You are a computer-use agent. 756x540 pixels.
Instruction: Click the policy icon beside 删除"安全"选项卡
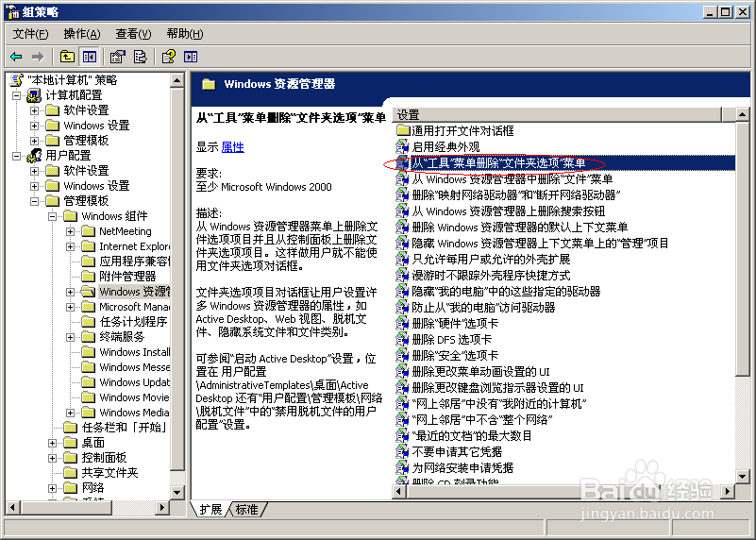click(x=402, y=355)
